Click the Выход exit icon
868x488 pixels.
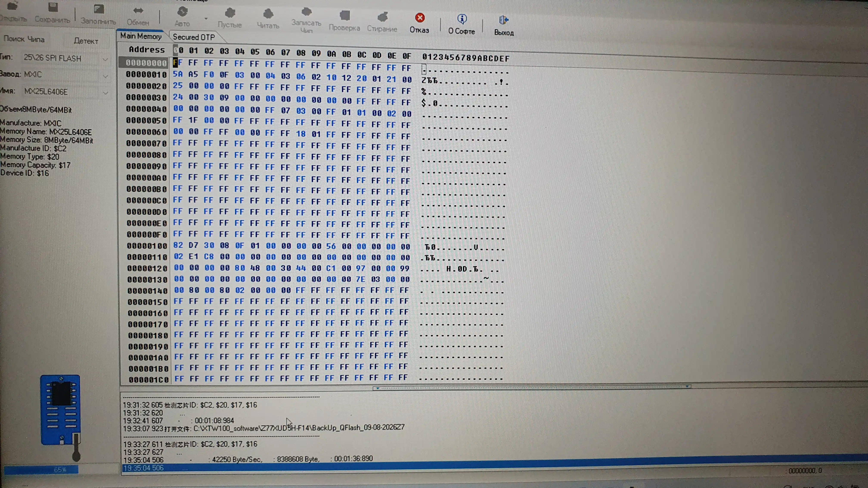coord(504,20)
